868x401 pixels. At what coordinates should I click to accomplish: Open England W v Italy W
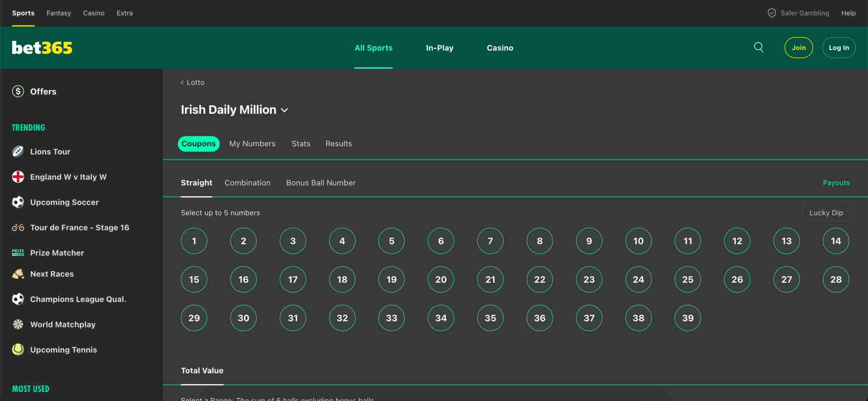pos(68,177)
